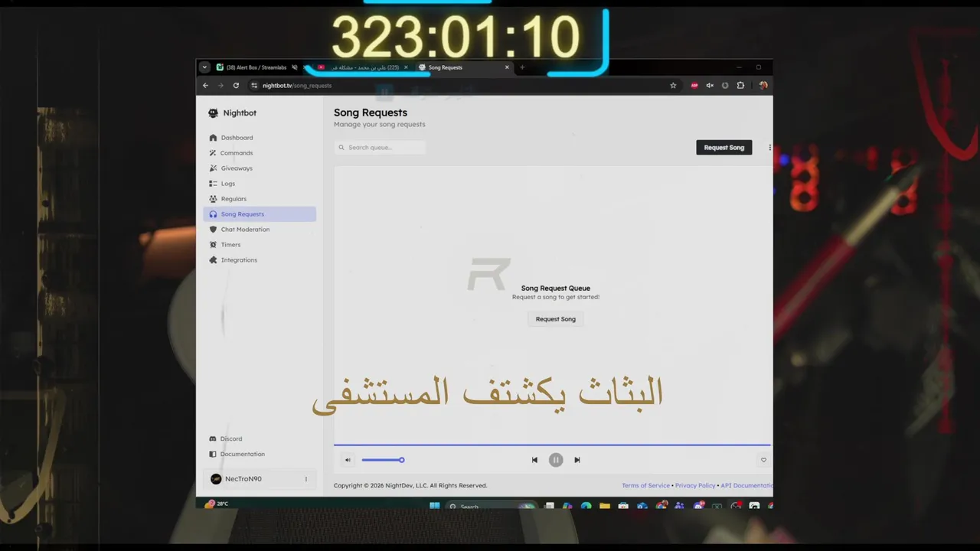Skip to next song
Screen dimensions: 980x551
coord(577,460)
